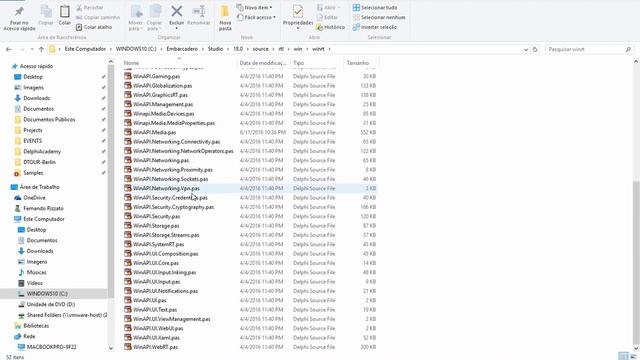Click the search magnifier icon
The height and width of the screenshot is (360, 640).
point(628,49)
